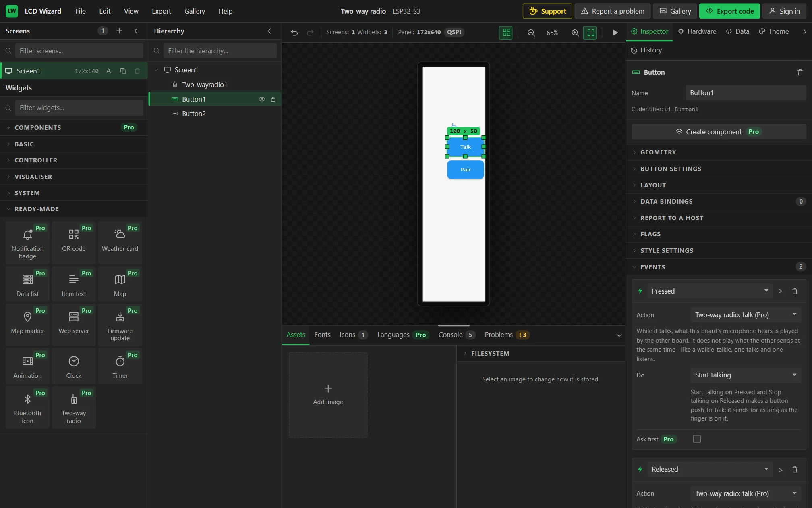Add the Two-way radio ready-made widget

(74, 408)
